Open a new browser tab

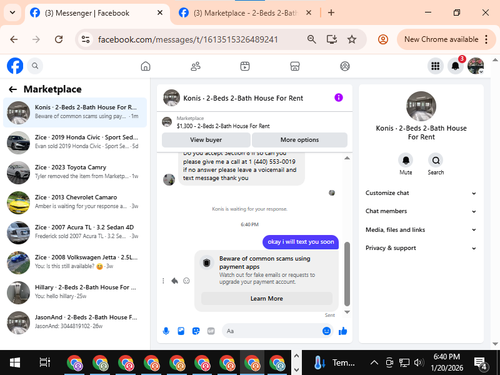(331, 13)
